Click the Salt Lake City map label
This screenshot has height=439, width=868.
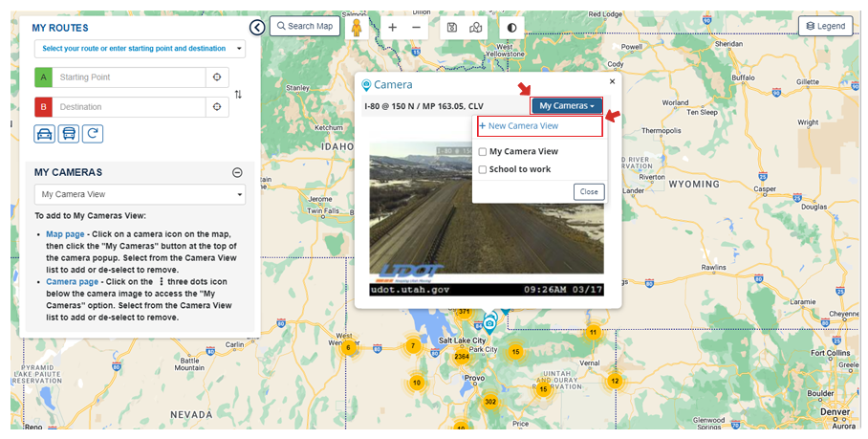463,340
